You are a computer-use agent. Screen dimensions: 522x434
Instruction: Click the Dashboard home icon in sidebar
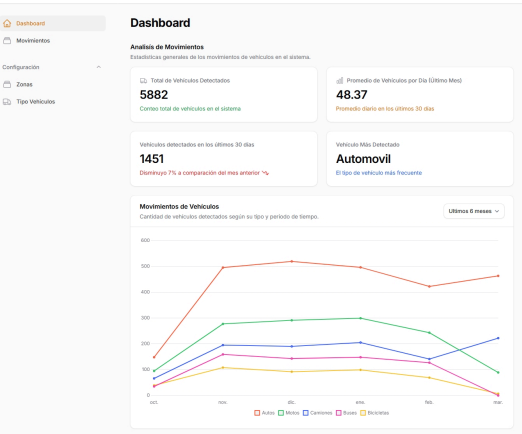(x=7, y=23)
